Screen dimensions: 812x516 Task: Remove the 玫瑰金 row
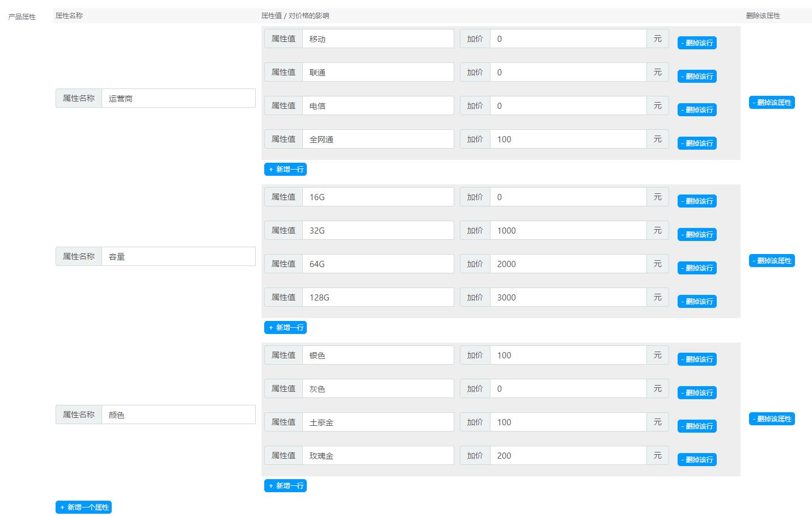point(697,460)
